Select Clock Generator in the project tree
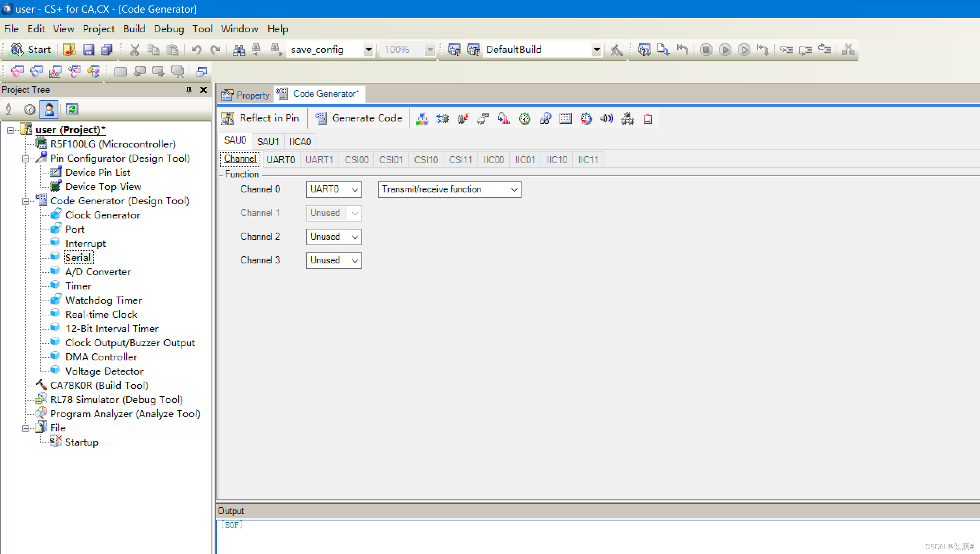The image size is (980, 554). (103, 215)
